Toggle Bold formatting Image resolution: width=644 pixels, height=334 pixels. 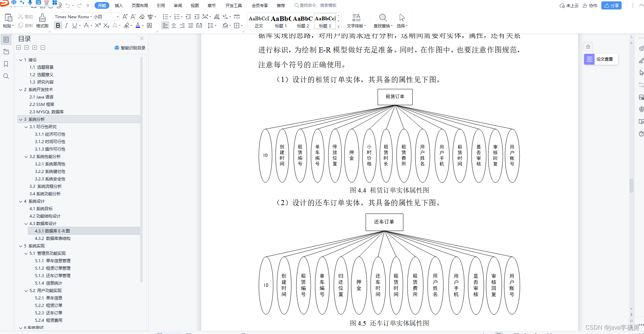58,25
